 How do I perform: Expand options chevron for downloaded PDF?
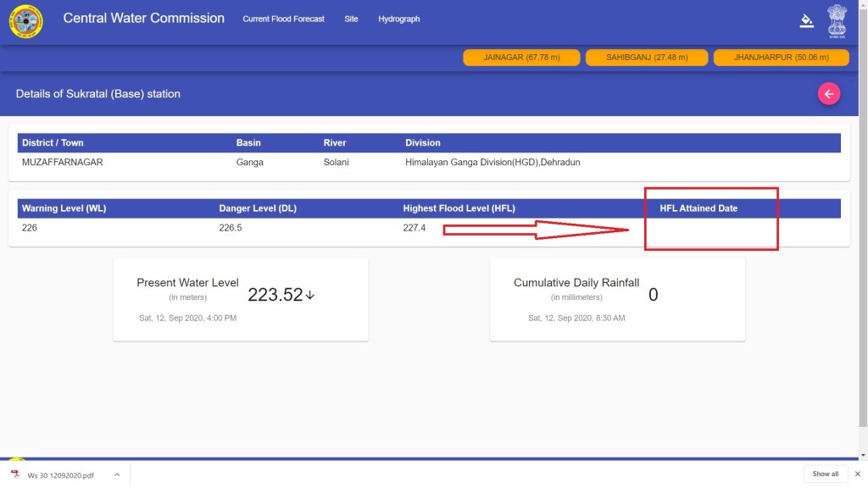117,474
